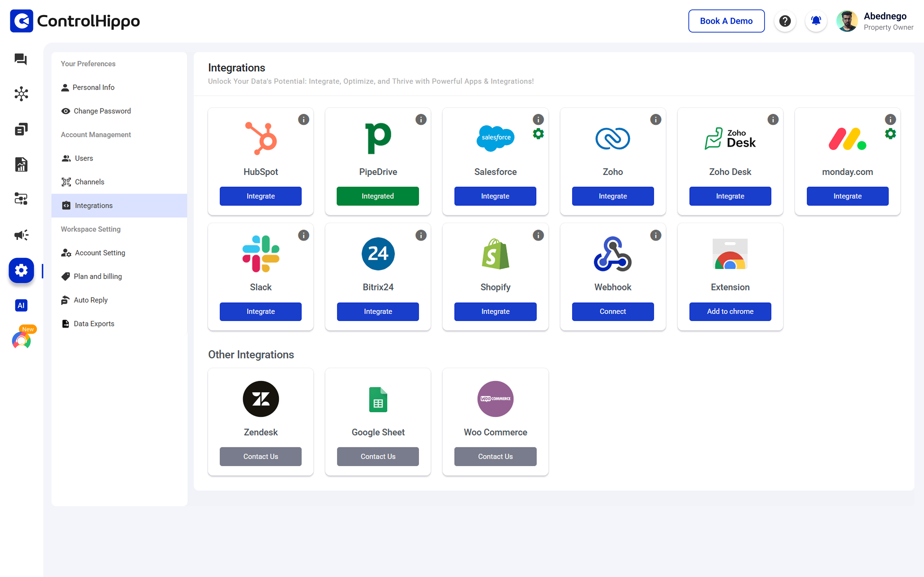Connect the Webhook integration

point(612,311)
